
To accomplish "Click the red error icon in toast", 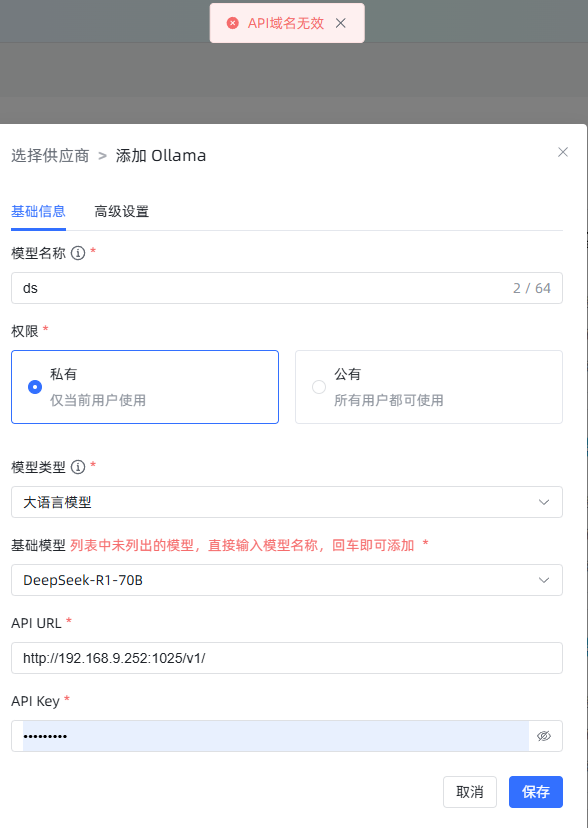I will tap(232, 23).
